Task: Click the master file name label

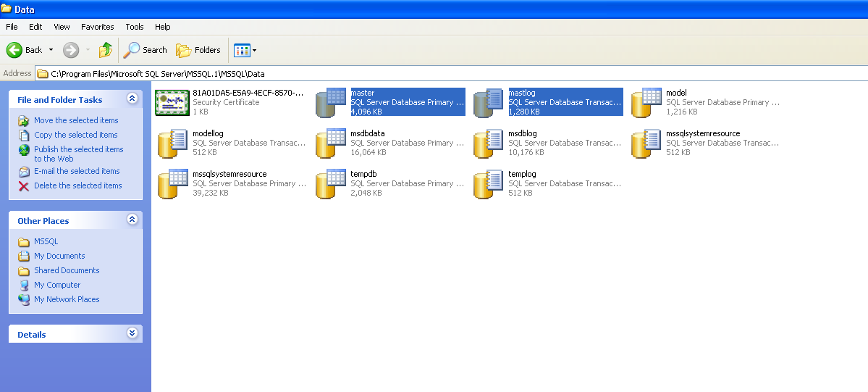Action: point(363,93)
